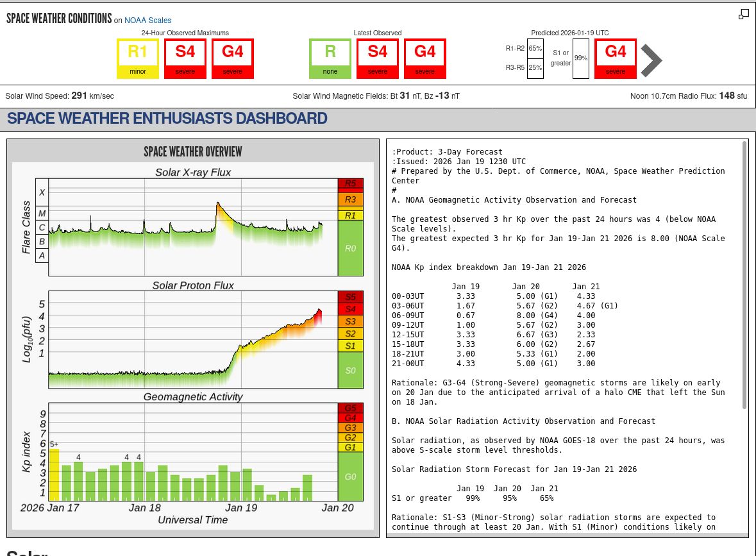Click the Issued: 2026 Jan 19 1230 UTC line
The height and width of the screenshot is (556, 756).
click(458, 162)
